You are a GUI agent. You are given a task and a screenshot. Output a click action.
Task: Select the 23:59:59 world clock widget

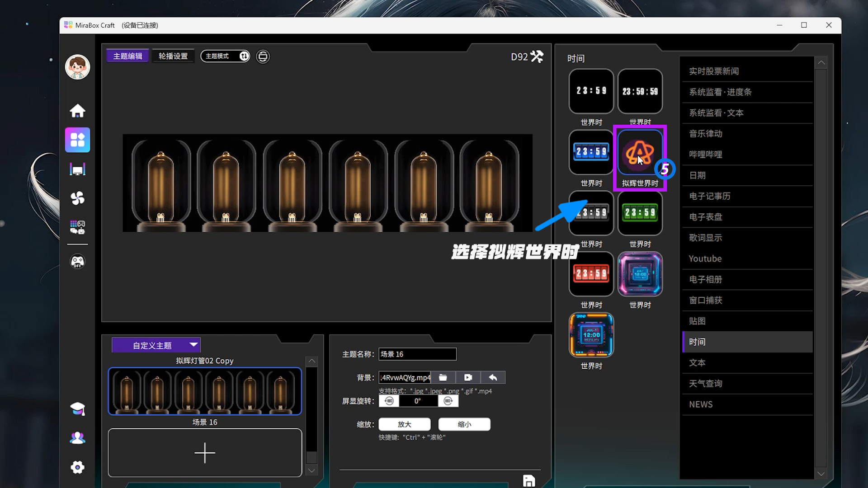(x=640, y=91)
